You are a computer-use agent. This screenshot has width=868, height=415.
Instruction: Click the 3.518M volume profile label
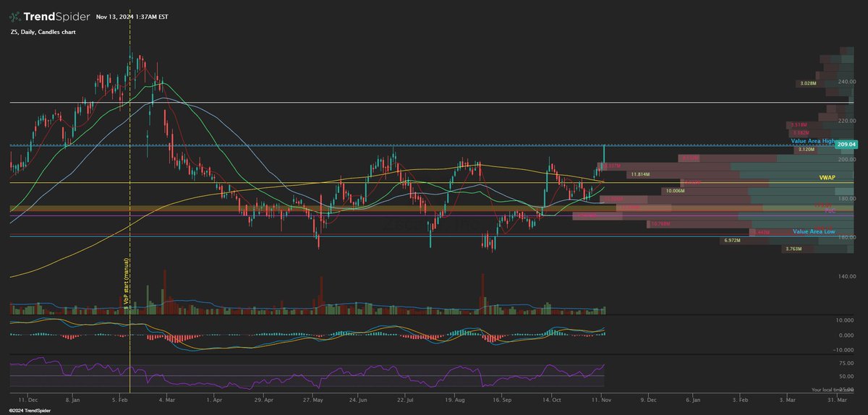[x=799, y=125]
